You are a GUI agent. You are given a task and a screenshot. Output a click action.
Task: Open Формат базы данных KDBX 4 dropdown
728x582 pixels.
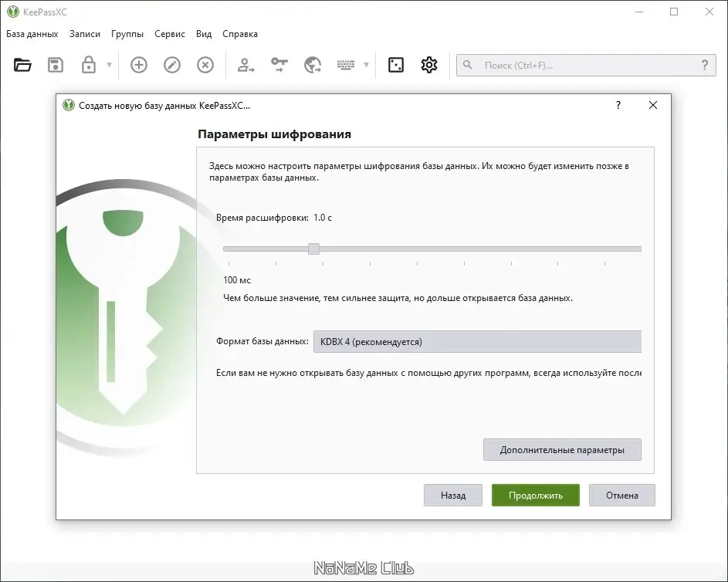click(477, 342)
